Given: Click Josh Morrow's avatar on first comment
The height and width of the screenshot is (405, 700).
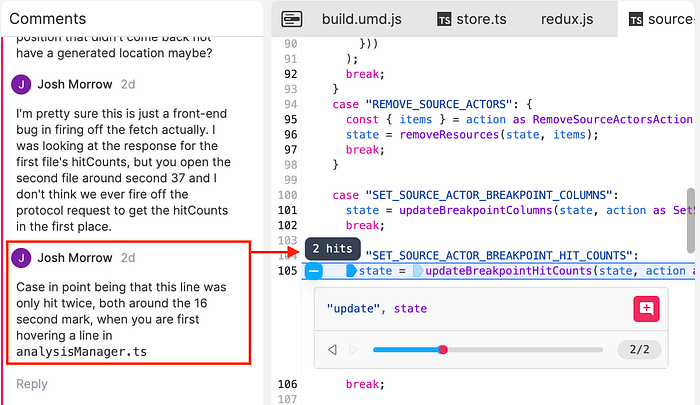Looking at the screenshot, I should pyautogui.click(x=22, y=84).
